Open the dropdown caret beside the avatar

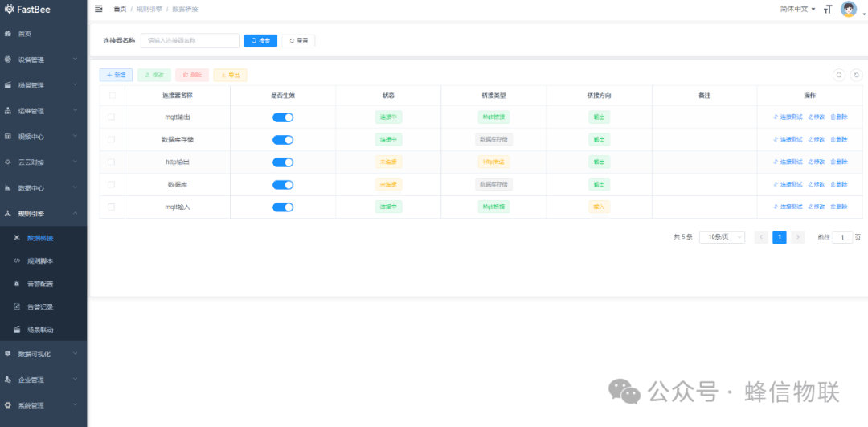(863, 14)
